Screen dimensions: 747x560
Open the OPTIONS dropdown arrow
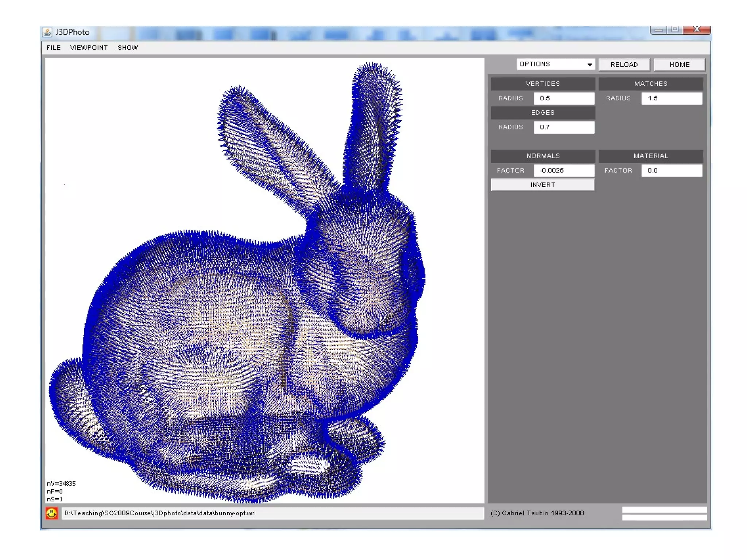click(589, 65)
